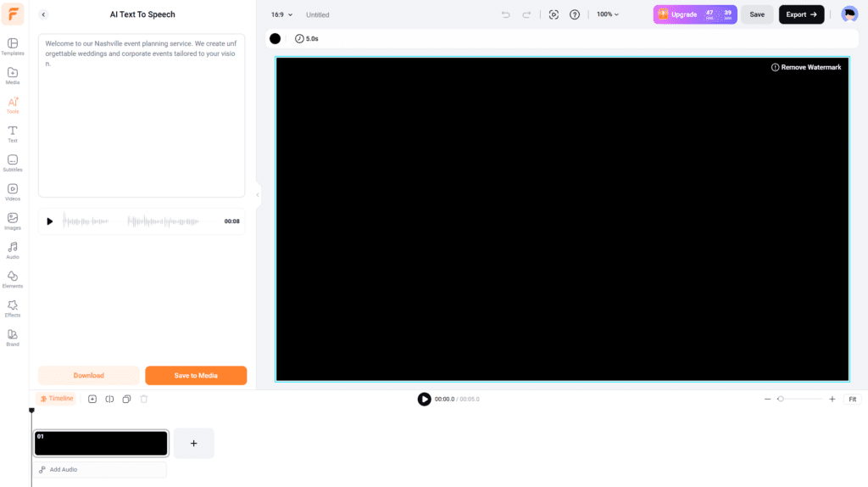Click the timeline playhead marker
868x487 pixels.
pos(31,411)
